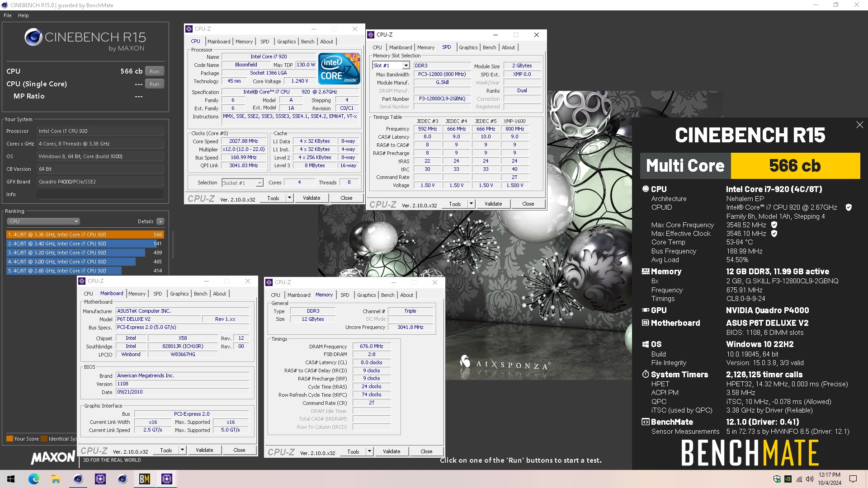
Task: Expand Tools arrow in CPU-Z CPU window
Action: pyautogui.click(x=289, y=198)
